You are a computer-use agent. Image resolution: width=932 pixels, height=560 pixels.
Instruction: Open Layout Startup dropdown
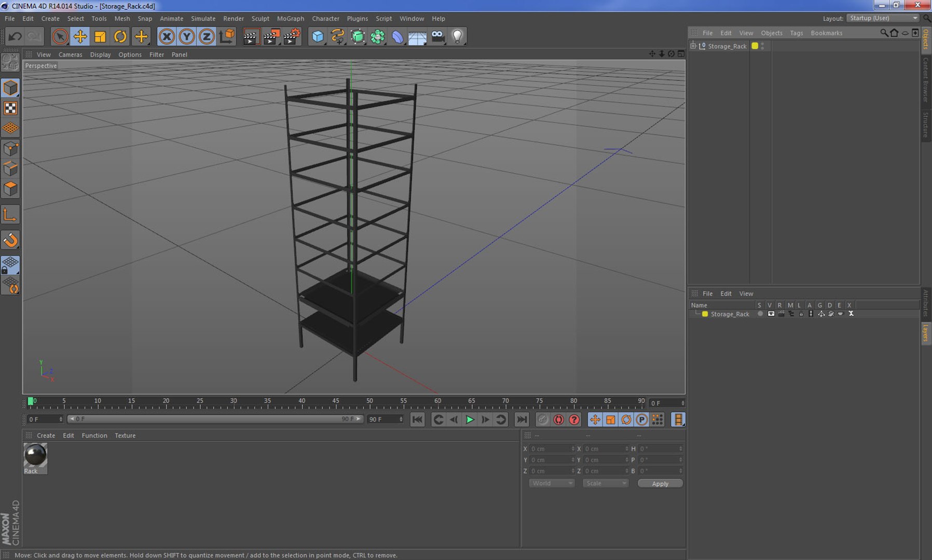pos(883,18)
